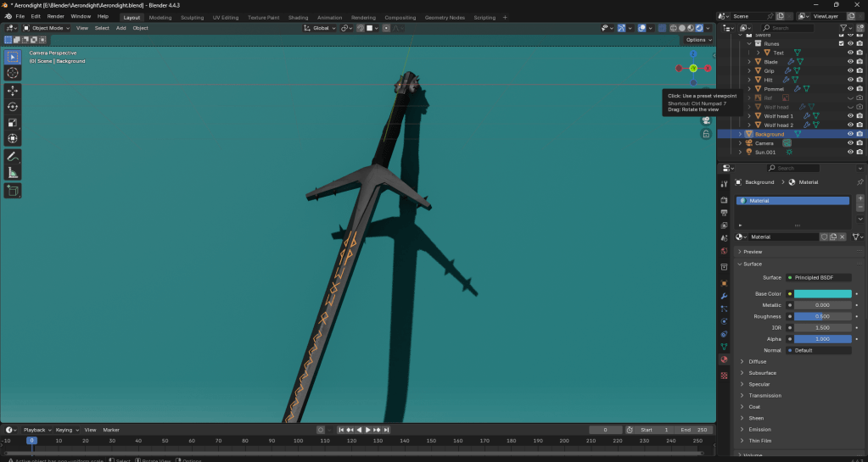Screen dimensions: 868x462
Task: Select the Move tool in the toolbar
Action: coord(13,90)
